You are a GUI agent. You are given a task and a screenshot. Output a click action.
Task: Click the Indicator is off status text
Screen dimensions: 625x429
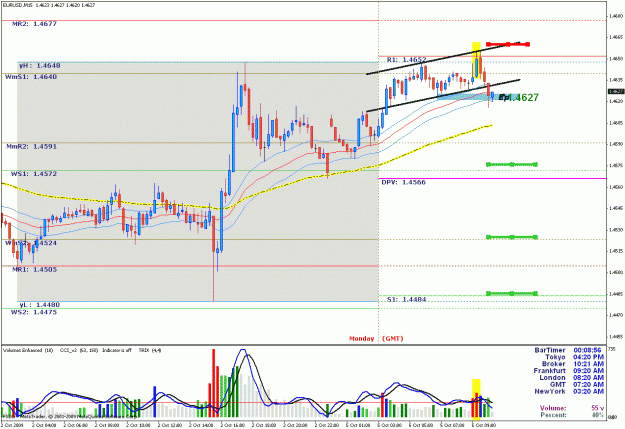[117, 350]
